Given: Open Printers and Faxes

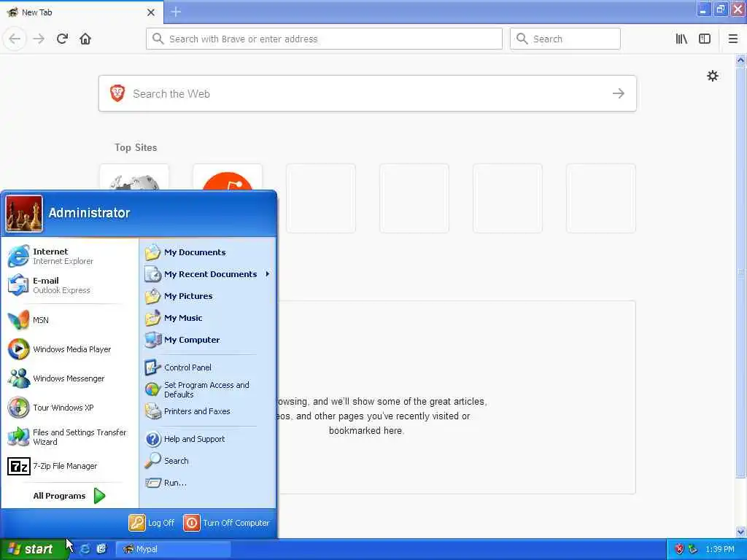Looking at the screenshot, I should coord(208,411).
